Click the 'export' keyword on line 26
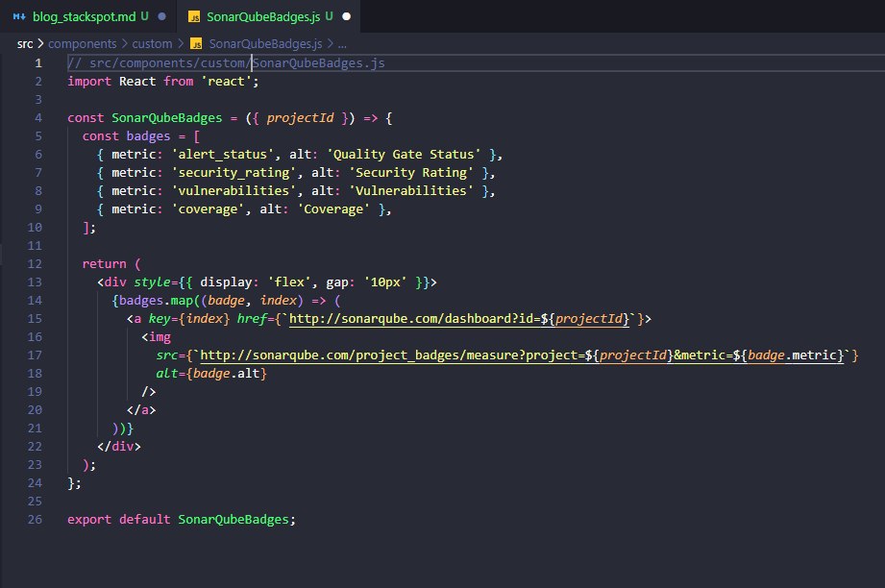Viewport: 885px width, 588px height. [89, 519]
